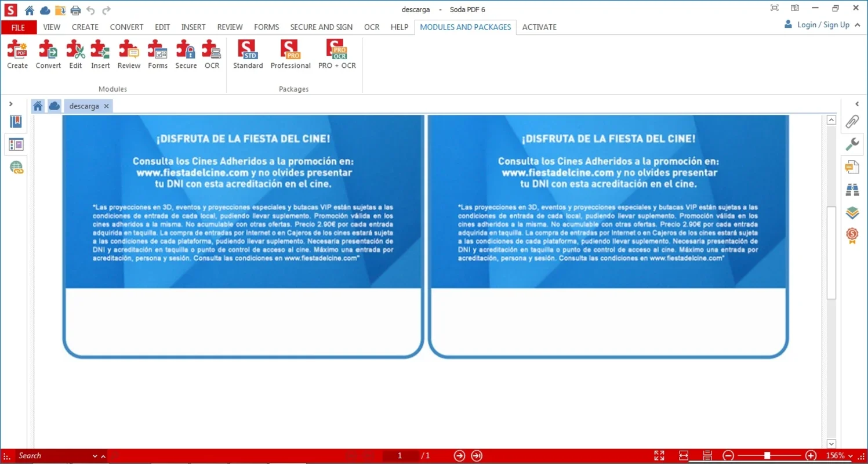Screen dimensions: 868x464
Task: Close the descarga document tab
Action: [106, 106]
